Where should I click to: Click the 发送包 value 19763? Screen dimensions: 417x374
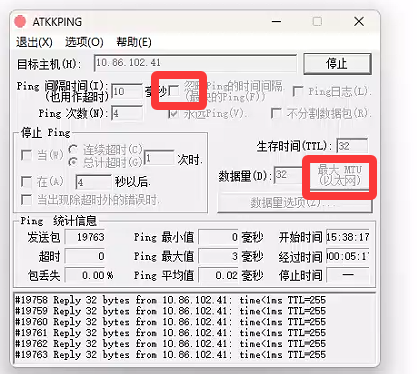[x=85, y=237]
